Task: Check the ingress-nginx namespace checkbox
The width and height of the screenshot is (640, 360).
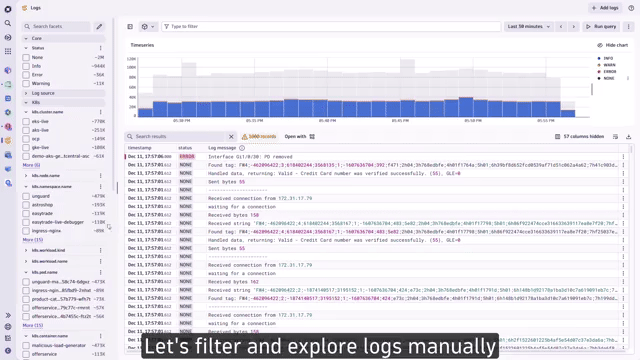Action: coord(26,231)
